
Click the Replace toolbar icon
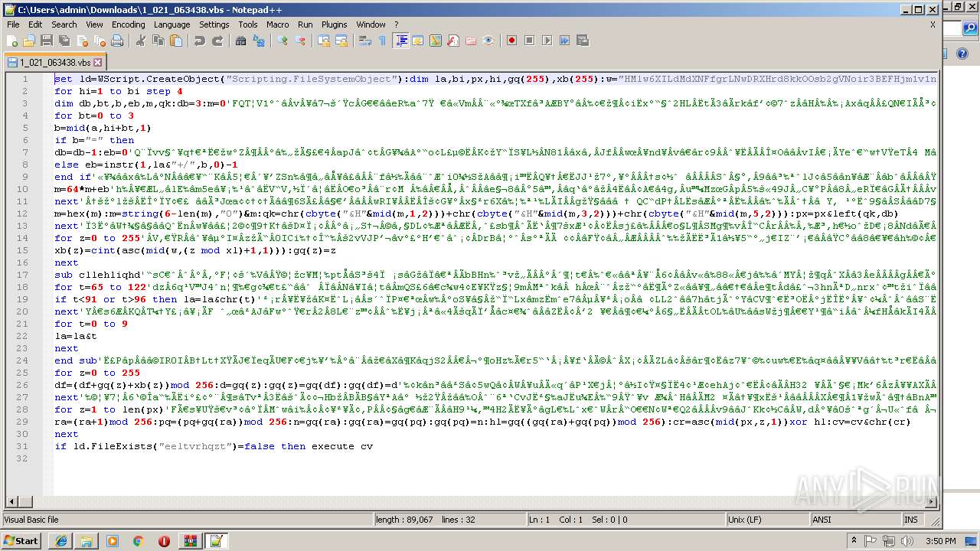[258, 41]
